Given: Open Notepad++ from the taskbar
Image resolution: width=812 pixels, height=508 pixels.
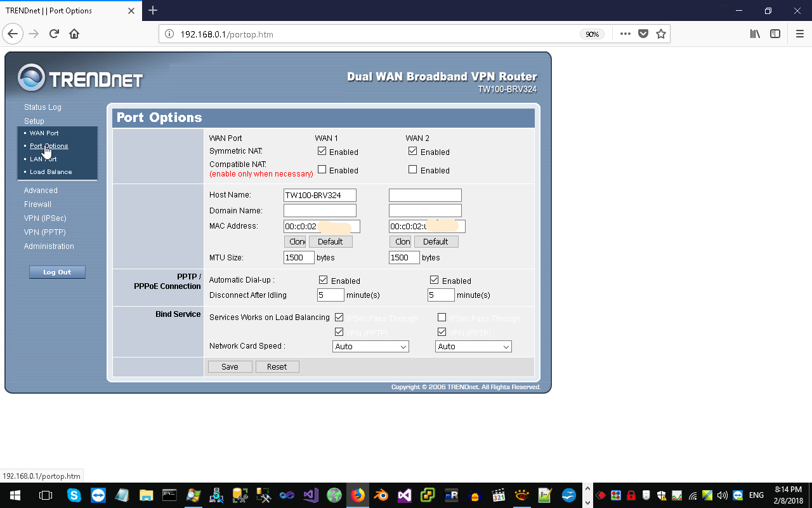Looking at the screenshot, I should [x=545, y=495].
